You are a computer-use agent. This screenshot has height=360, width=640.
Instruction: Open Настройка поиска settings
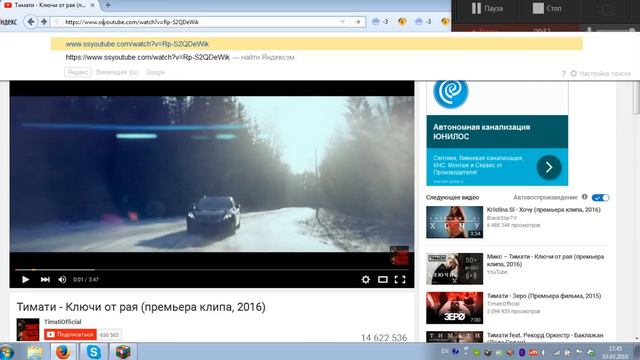point(600,73)
